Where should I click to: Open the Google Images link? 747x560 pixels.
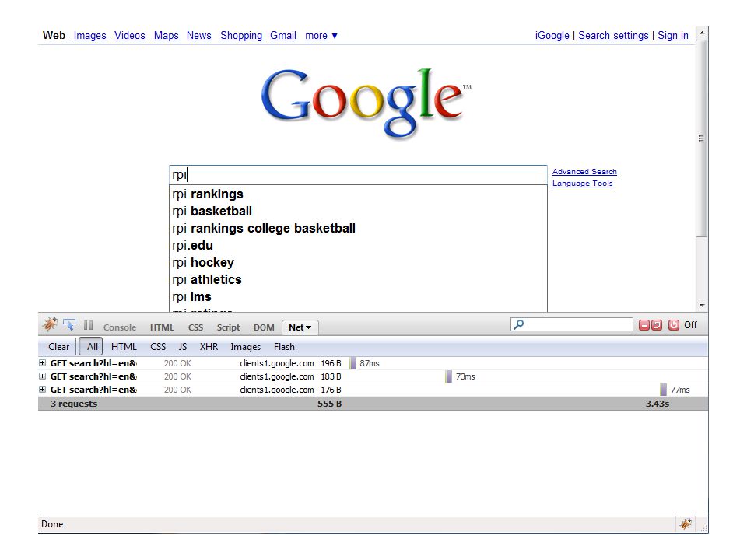(x=90, y=36)
